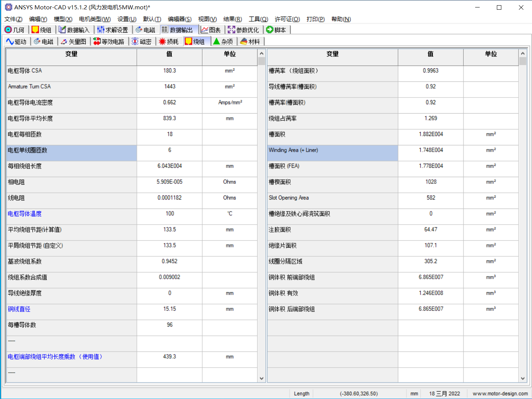Click the 铜体积 有效 value 1.246E008
Viewport: 532px width, 399px height.
coord(431,293)
